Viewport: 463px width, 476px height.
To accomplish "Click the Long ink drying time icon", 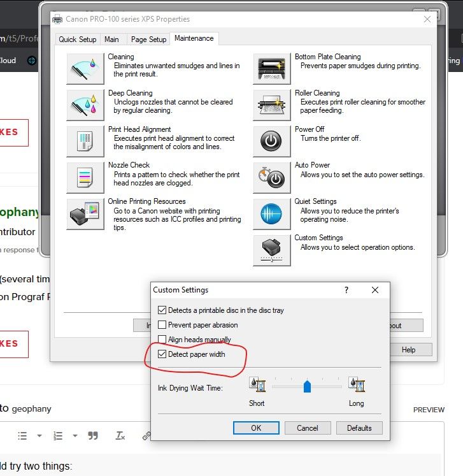I will (x=357, y=384).
